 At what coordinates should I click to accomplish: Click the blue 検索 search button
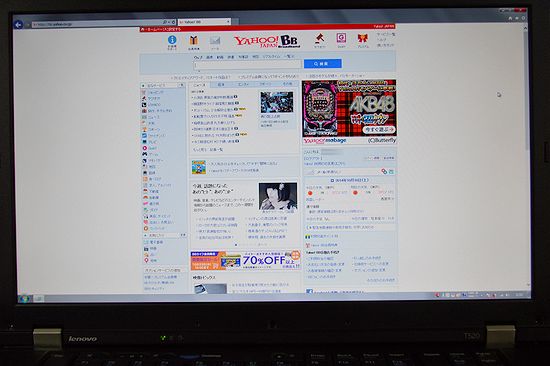click(322, 64)
